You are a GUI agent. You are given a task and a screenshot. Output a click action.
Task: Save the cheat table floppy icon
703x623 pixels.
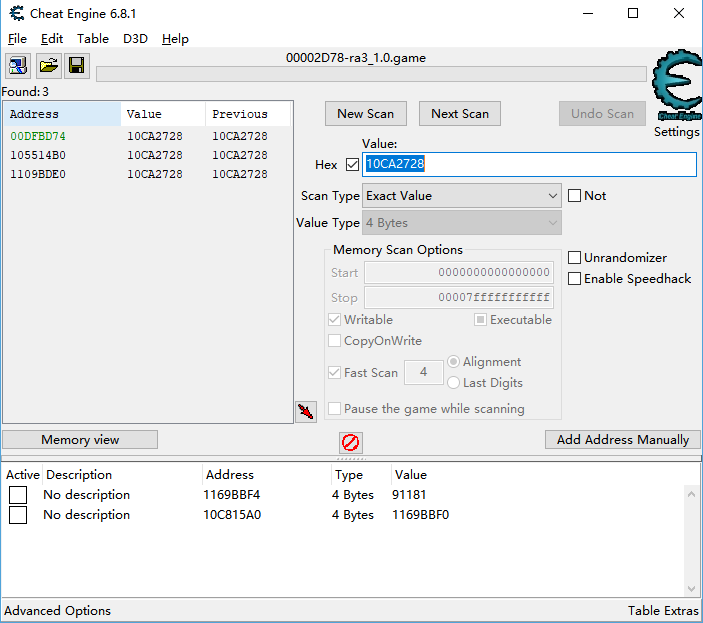[77, 65]
